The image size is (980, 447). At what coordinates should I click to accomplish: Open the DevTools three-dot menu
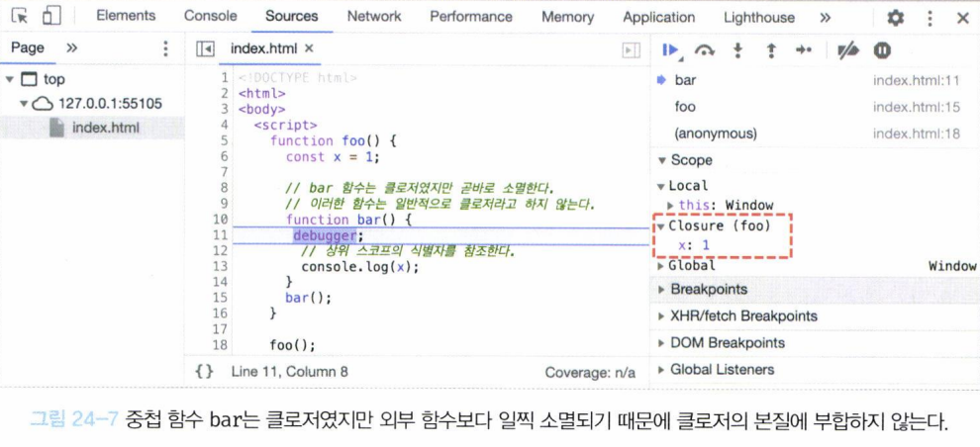coord(930,18)
